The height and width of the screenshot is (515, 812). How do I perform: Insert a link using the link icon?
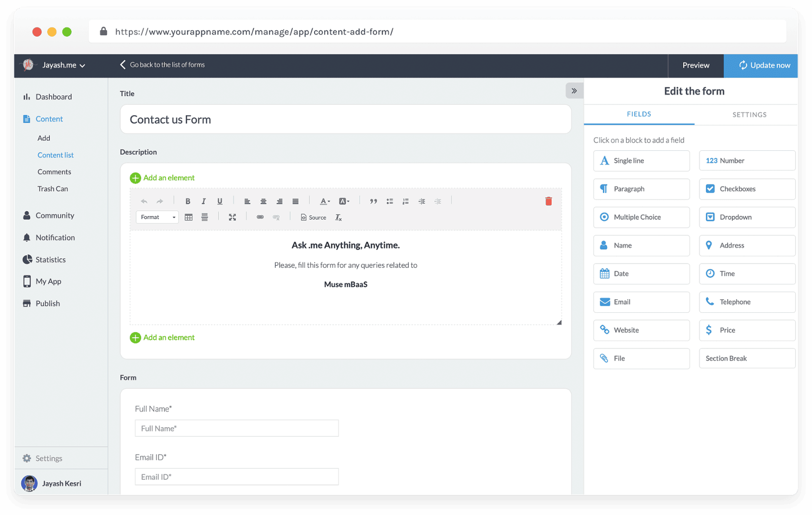click(x=260, y=217)
